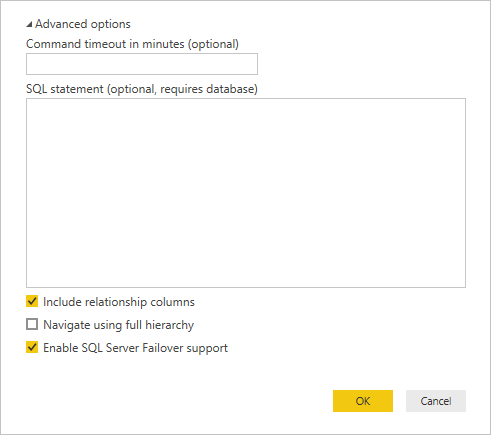Dismiss dialog with Cancel button
491x435 pixels.
point(436,401)
